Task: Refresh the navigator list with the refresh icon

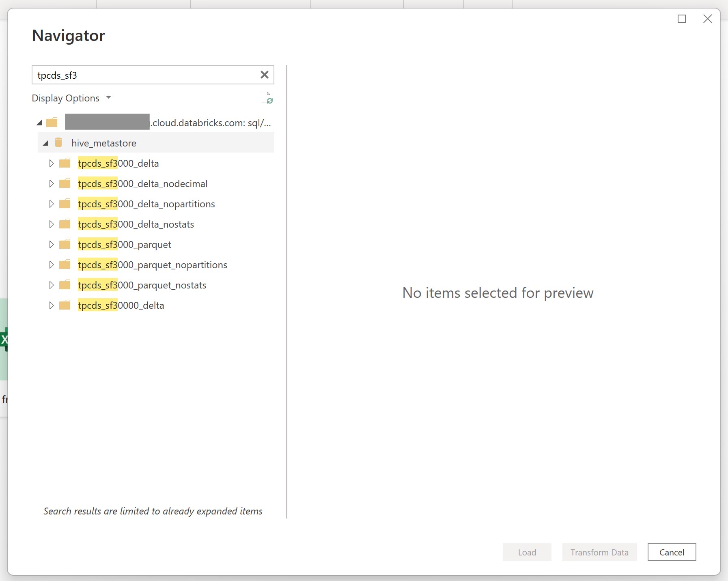Action: tap(267, 97)
